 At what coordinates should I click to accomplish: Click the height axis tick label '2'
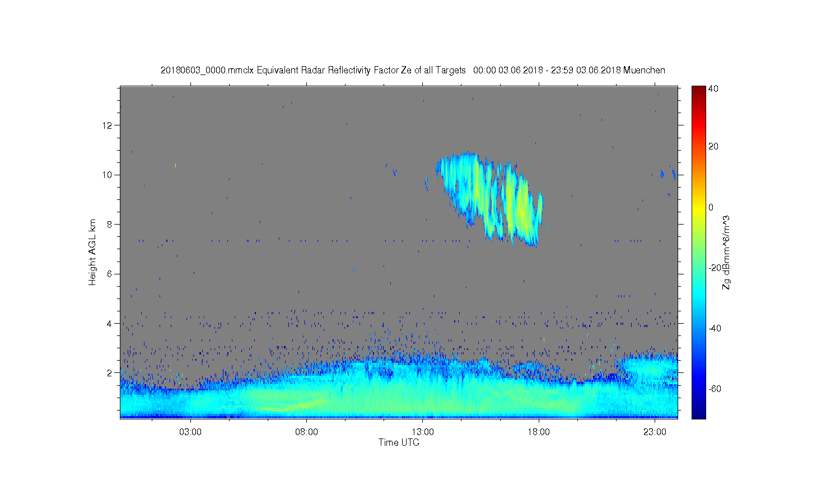tap(110, 372)
